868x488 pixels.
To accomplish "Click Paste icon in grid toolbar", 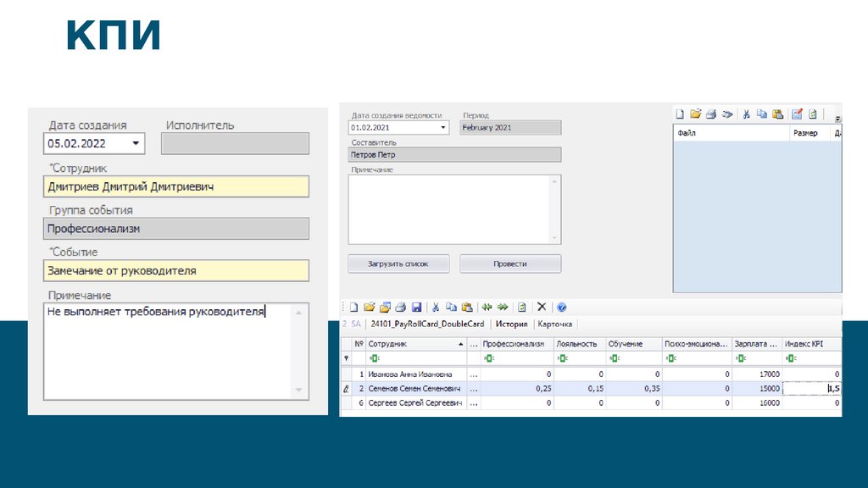I will (467, 307).
